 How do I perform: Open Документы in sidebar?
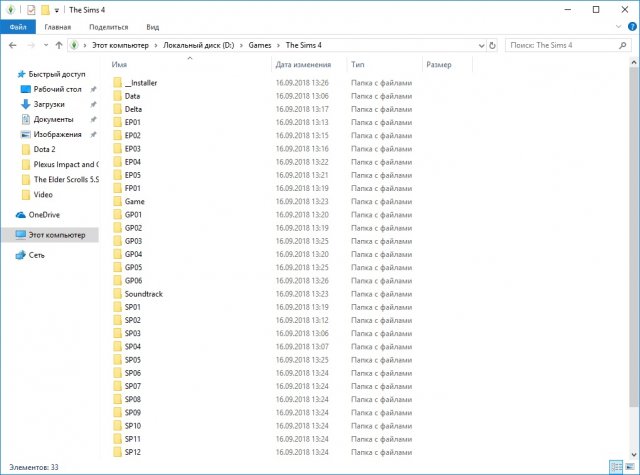[x=53, y=119]
